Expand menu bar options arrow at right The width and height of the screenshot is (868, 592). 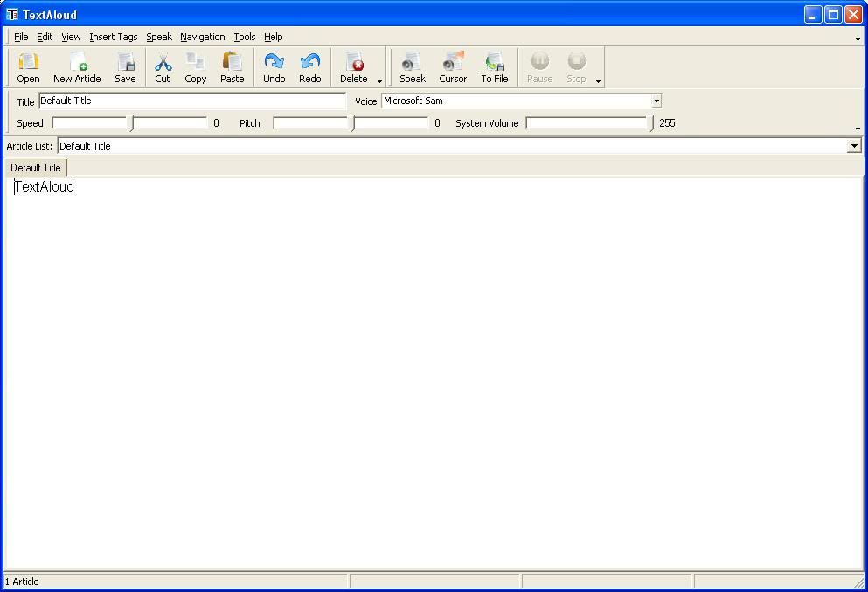[x=858, y=39]
